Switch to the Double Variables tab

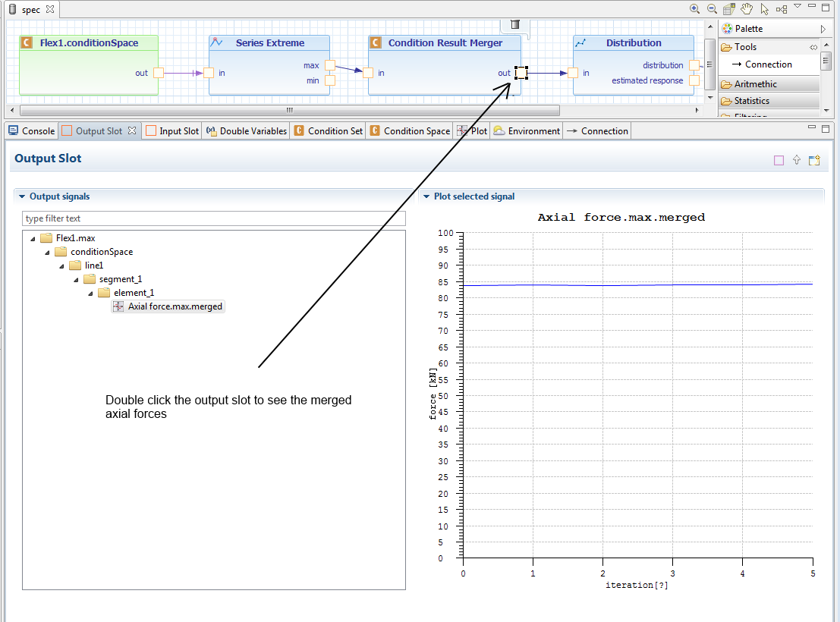coord(247,131)
